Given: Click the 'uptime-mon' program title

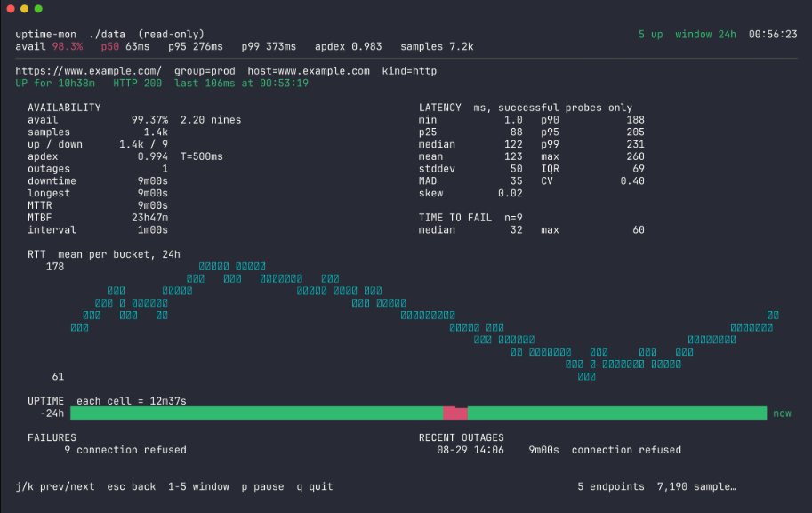Looking at the screenshot, I should point(45,34).
